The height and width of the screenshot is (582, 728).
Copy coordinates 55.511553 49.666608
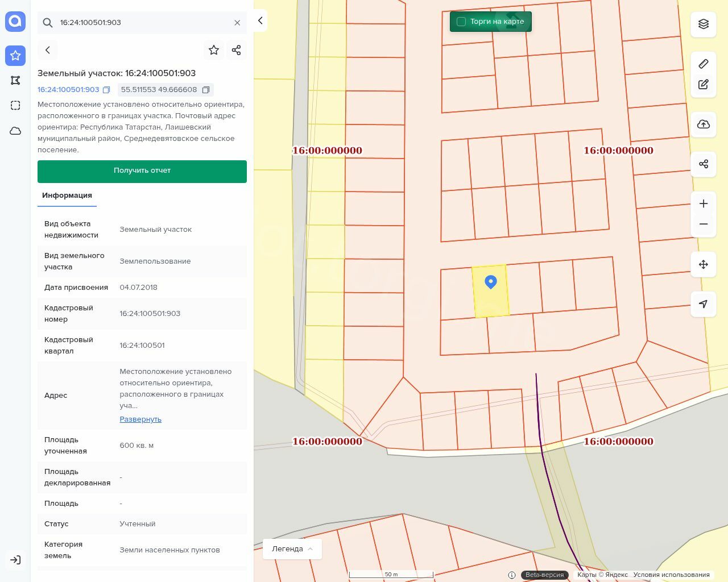[x=206, y=90]
